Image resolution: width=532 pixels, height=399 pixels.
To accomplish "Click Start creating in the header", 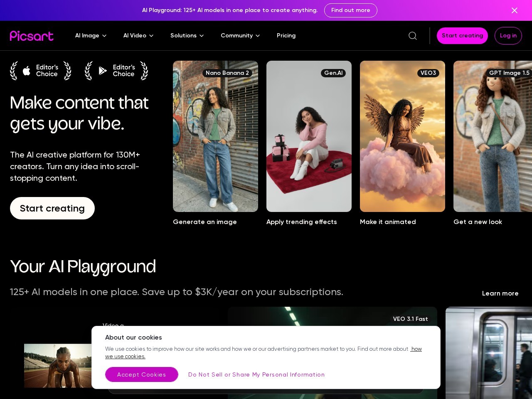I will (x=462, y=36).
